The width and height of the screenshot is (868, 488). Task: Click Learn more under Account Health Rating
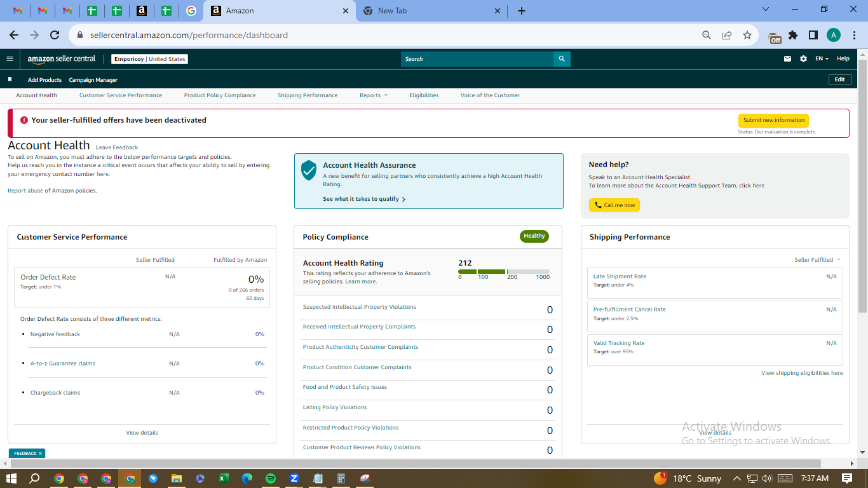360,281
